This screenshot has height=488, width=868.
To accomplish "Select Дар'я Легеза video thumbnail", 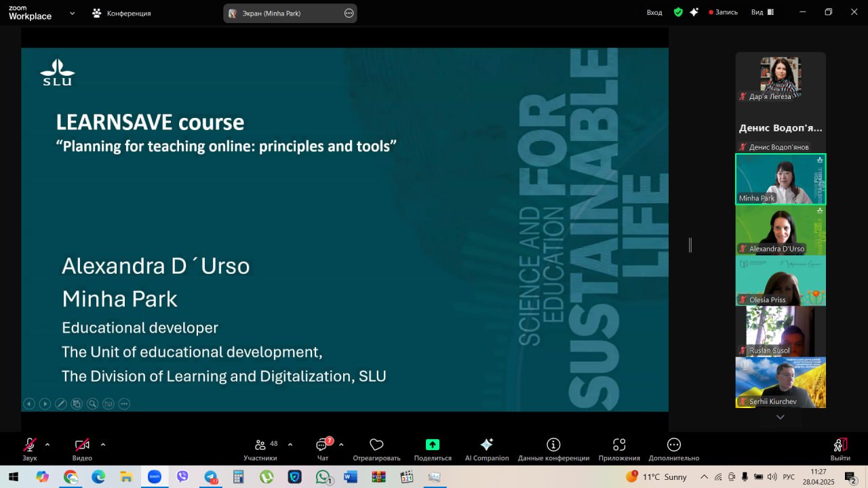I will click(x=781, y=77).
